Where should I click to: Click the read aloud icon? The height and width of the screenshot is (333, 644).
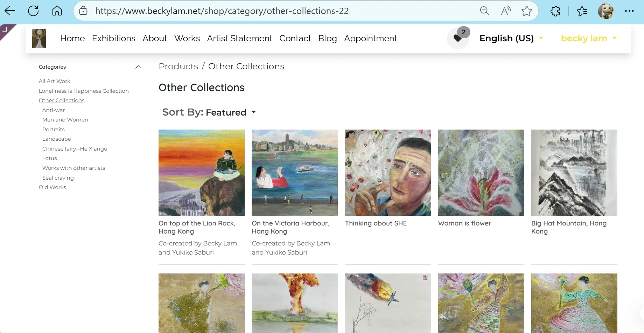pyautogui.click(x=506, y=11)
